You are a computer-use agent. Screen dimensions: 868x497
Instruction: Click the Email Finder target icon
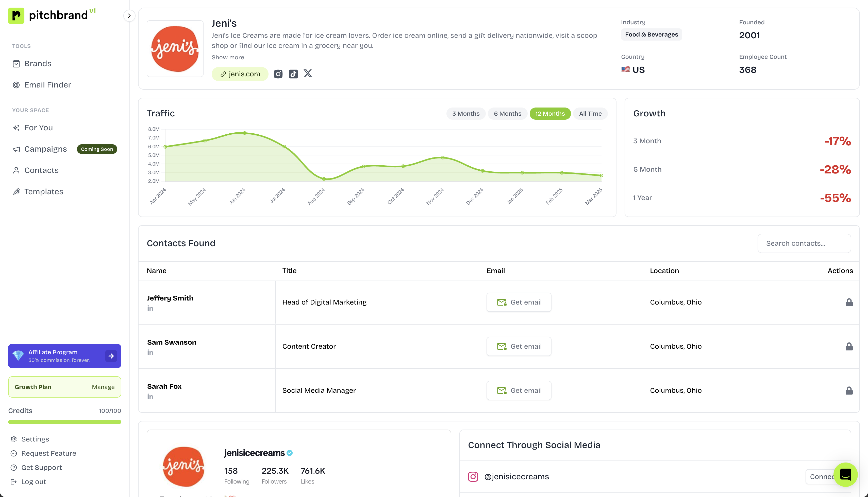click(x=16, y=85)
